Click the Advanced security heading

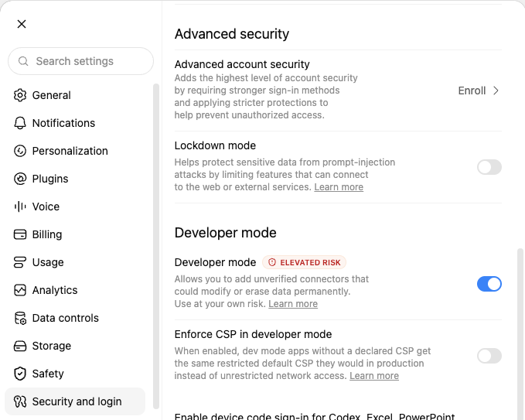click(x=232, y=34)
